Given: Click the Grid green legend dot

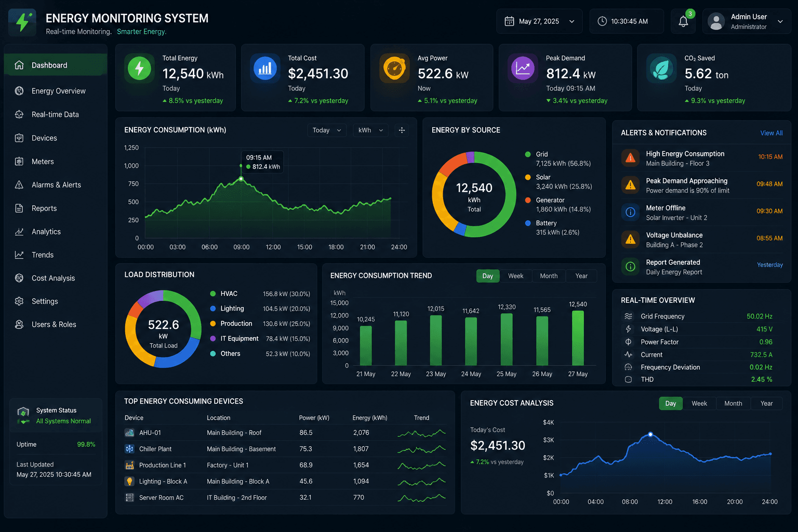Looking at the screenshot, I should click(528, 154).
